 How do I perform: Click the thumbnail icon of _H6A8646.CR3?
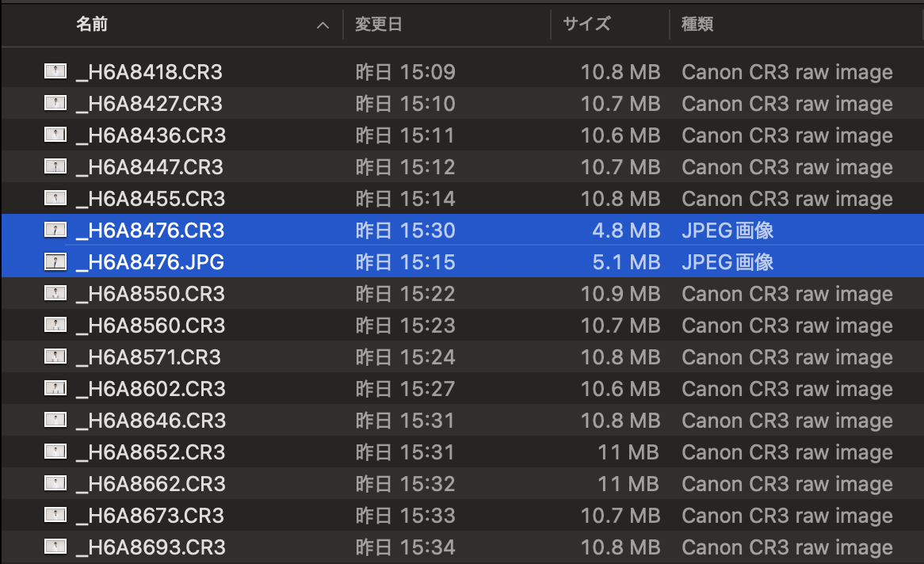pos(55,420)
